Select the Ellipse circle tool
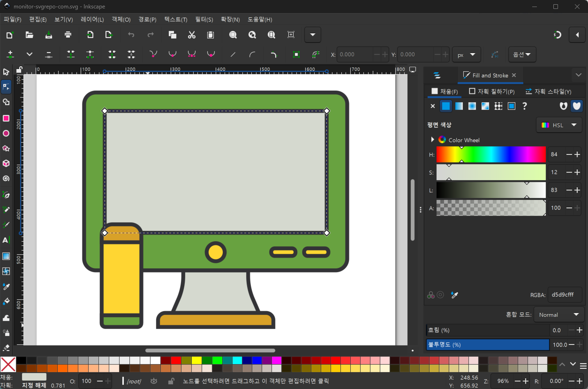The image size is (588, 389). tap(6, 133)
